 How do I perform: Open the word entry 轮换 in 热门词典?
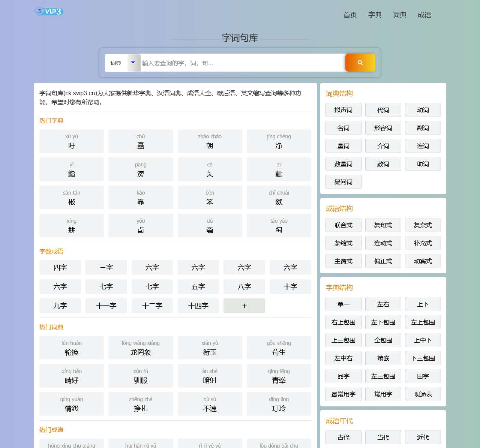pos(71,348)
